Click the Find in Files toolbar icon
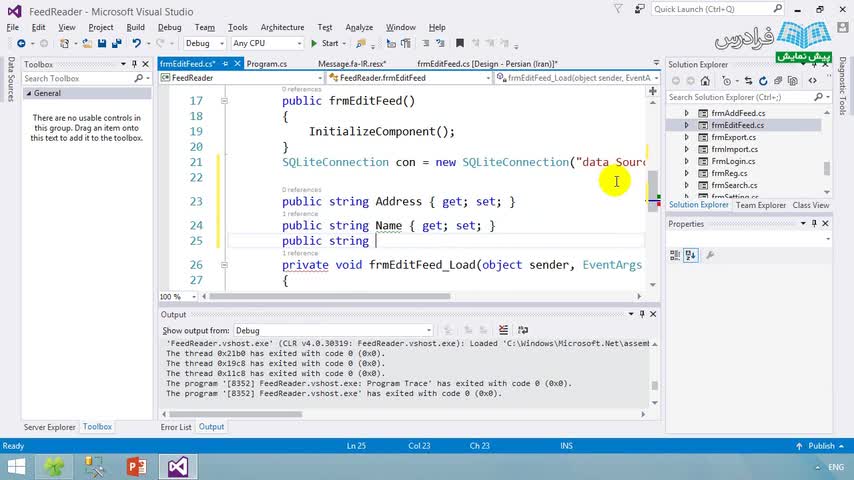This screenshot has width=854, height=480. coord(361,43)
